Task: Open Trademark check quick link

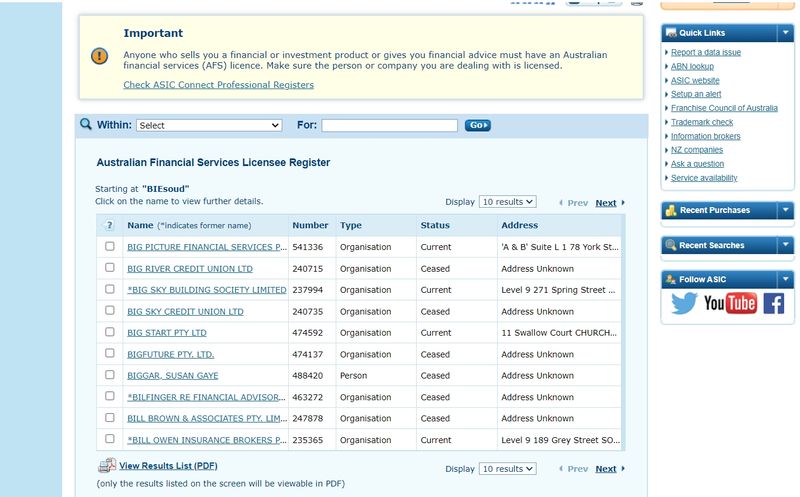Action: click(x=702, y=122)
